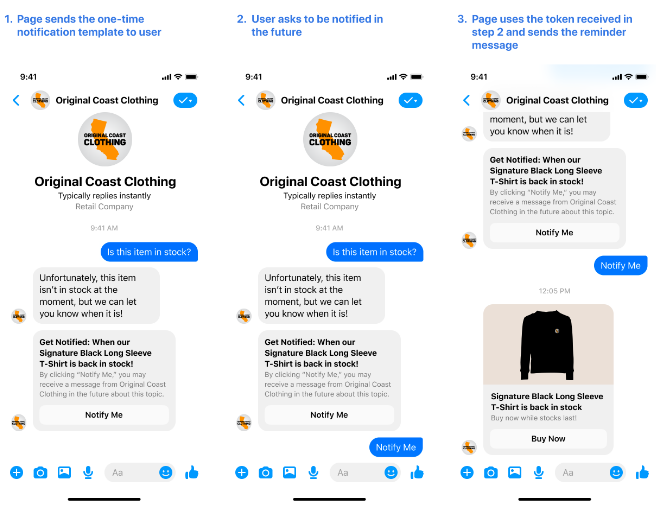Open the black long sleeve shirt image
Viewport: 656px width, 514px height.
click(548, 344)
